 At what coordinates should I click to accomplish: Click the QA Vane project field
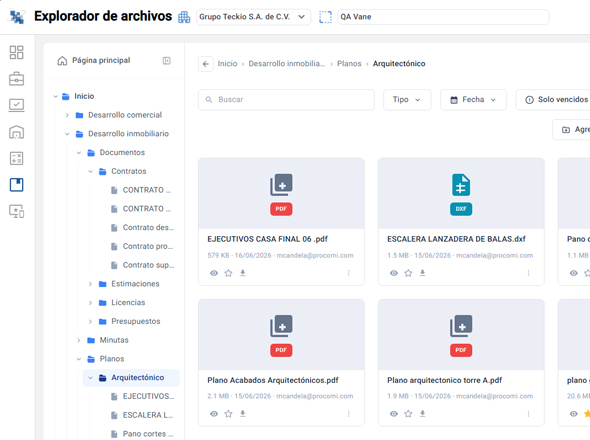click(443, 17)
